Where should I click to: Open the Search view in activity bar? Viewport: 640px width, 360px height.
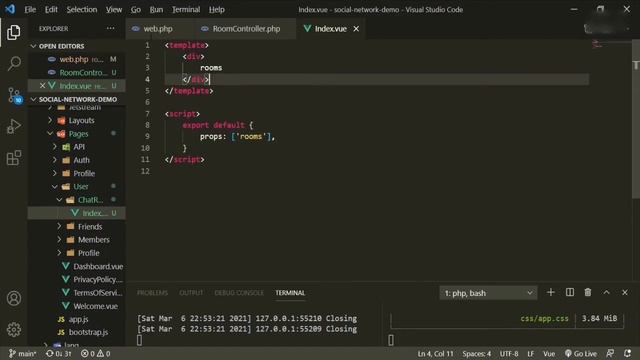14,64
